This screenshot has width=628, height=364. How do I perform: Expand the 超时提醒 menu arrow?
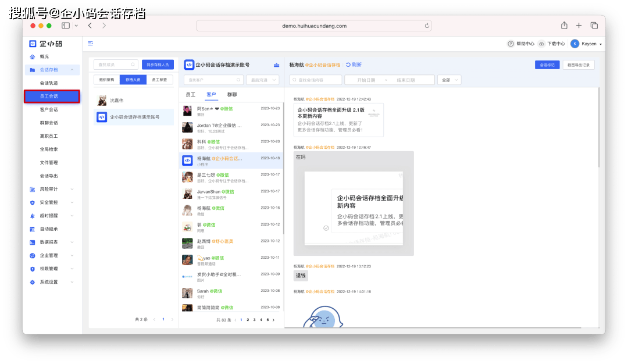72,216
